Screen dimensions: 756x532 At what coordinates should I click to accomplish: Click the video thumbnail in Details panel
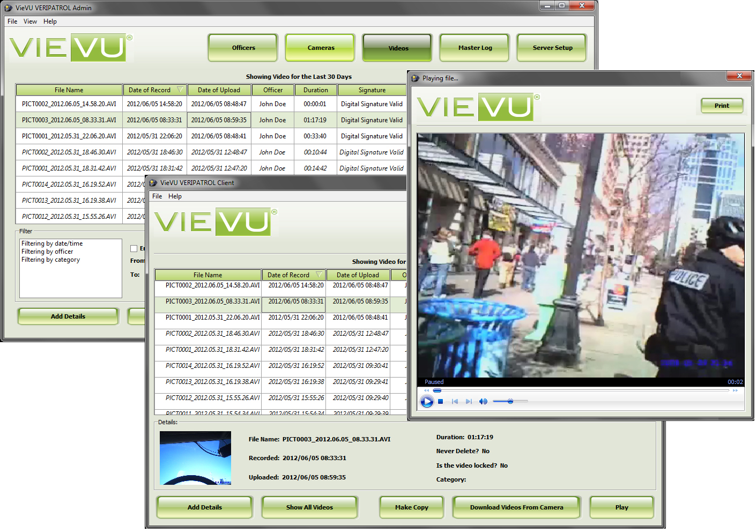point(196,458)
